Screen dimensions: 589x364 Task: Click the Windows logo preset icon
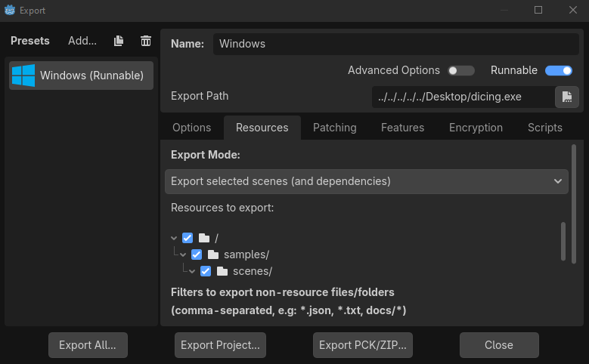tap(23, 76)
